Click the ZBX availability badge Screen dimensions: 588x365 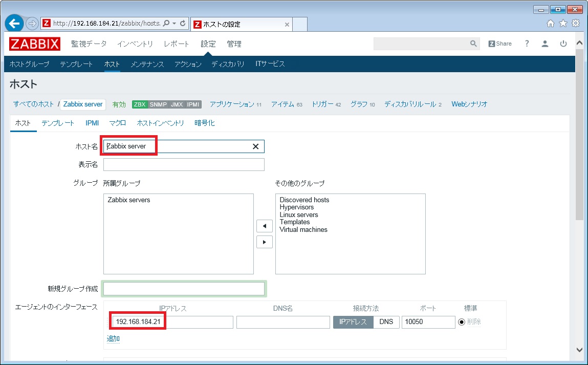point(140,104)
